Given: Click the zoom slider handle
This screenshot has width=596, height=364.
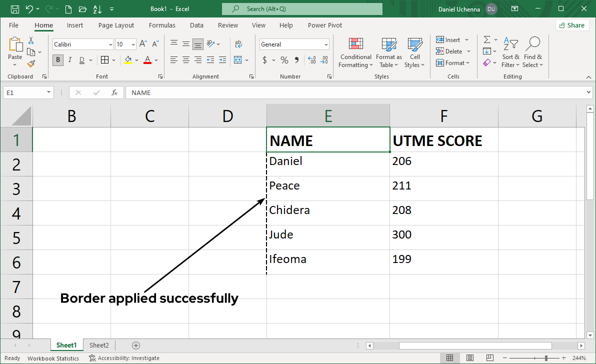Looking at the screenshot, I should (546, 358).
